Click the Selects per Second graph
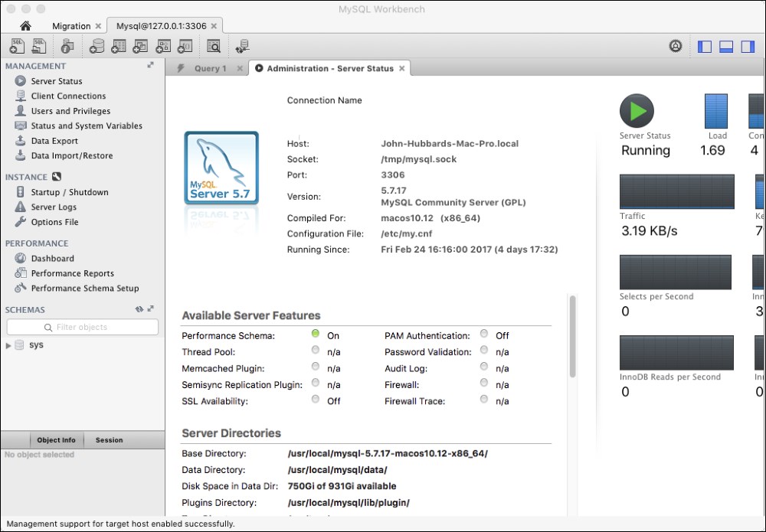Viewport: 766px width, 532px height. tap(675, 272)
